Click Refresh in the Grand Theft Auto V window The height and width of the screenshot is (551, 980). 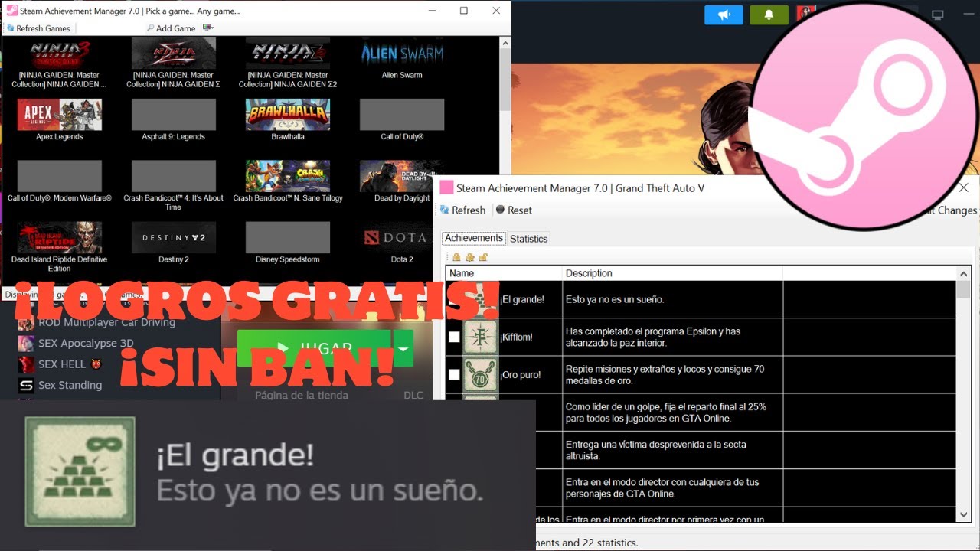462,210
